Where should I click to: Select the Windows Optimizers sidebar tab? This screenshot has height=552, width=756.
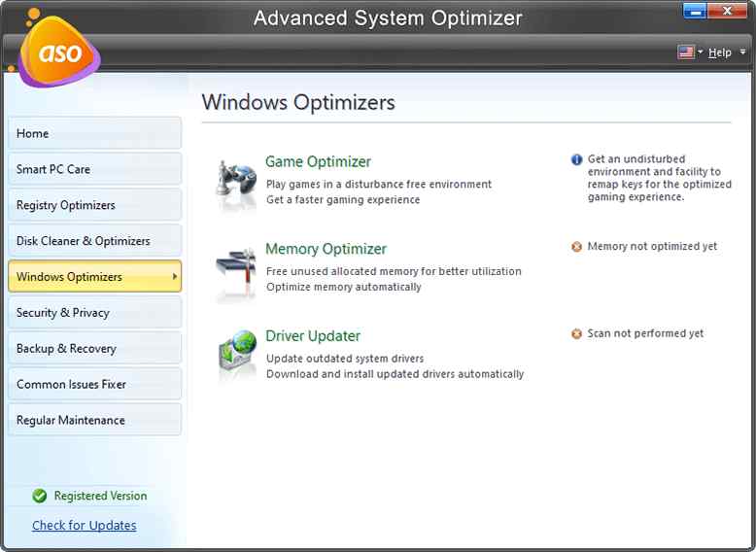coord(95,276)
